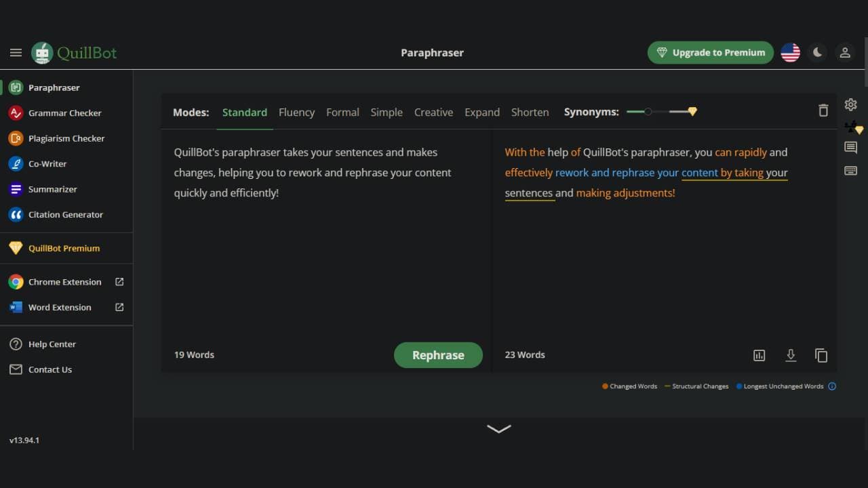Open Summarizer in the sidebar
868x488 pixels.
click(x=66, y=189)
